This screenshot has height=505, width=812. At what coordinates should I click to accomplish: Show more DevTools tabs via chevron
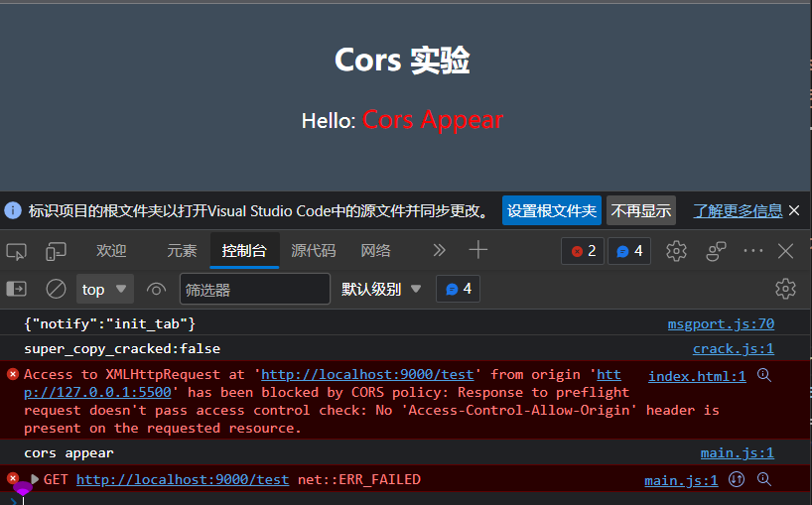[x=440, y=251]
